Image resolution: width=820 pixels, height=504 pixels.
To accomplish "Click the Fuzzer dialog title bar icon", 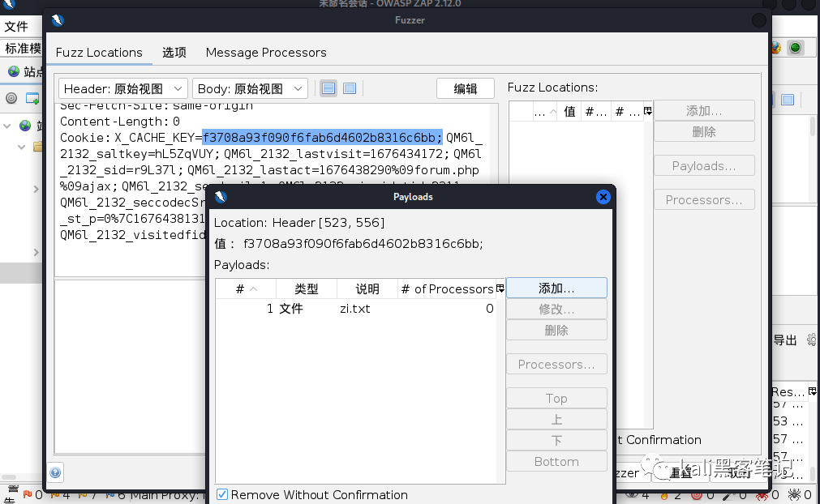I will (x=58, y=20).
